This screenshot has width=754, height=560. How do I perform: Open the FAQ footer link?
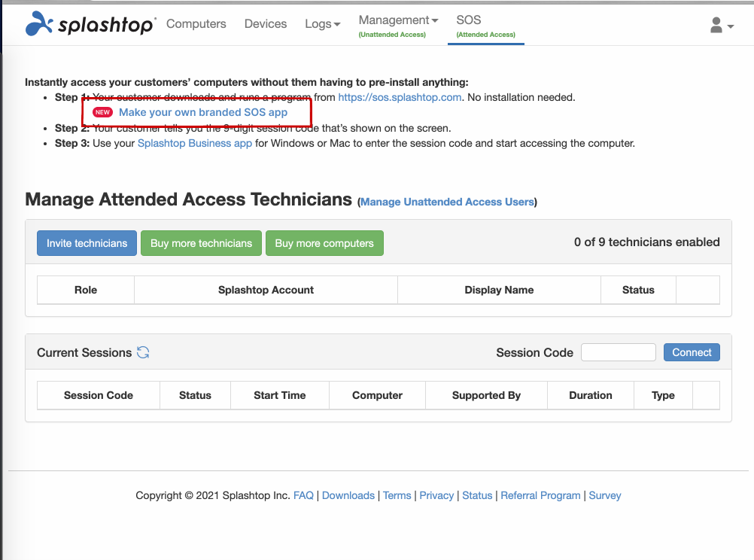[x=303, y=495]
